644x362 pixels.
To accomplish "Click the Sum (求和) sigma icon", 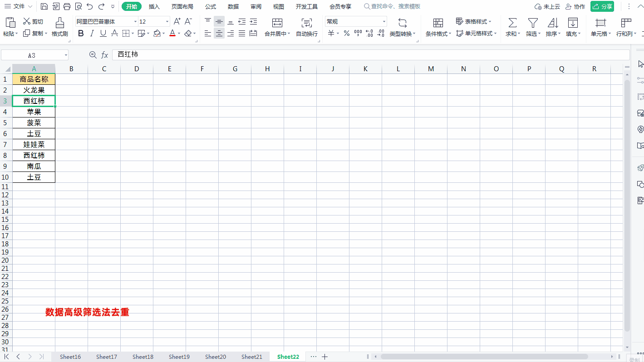I will point(512,23).
